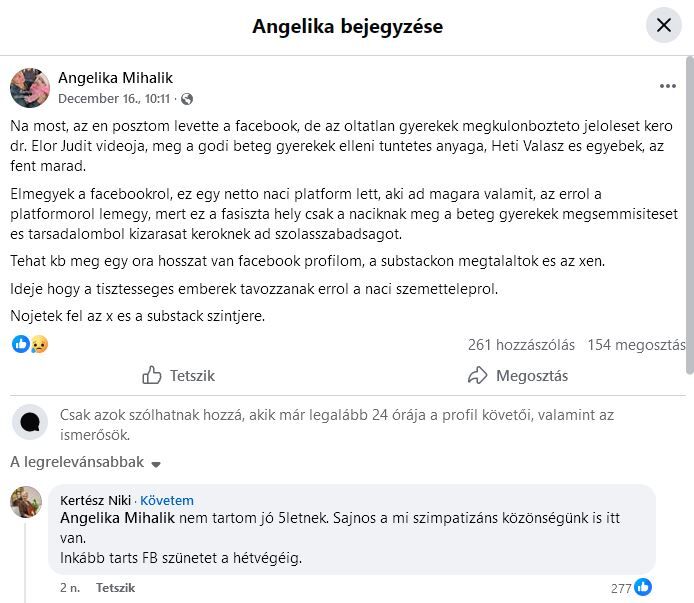View post reaction emoji icons
The image size is (694, 603).
30,344
